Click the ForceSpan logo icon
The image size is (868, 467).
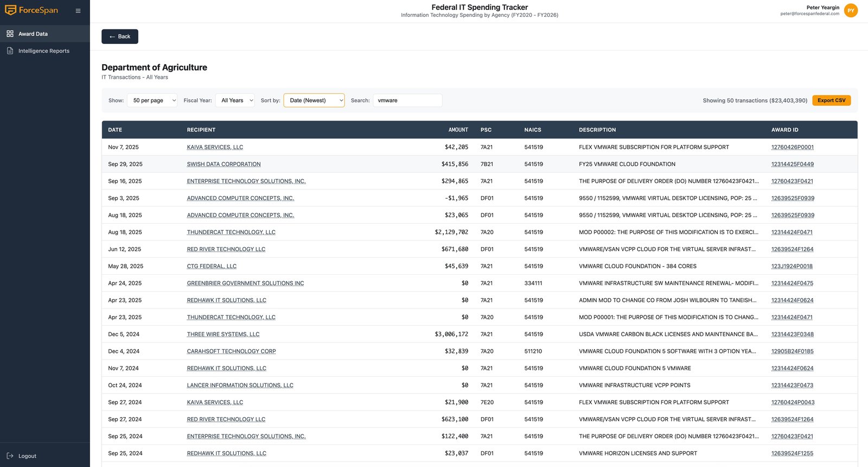(10, 10)
